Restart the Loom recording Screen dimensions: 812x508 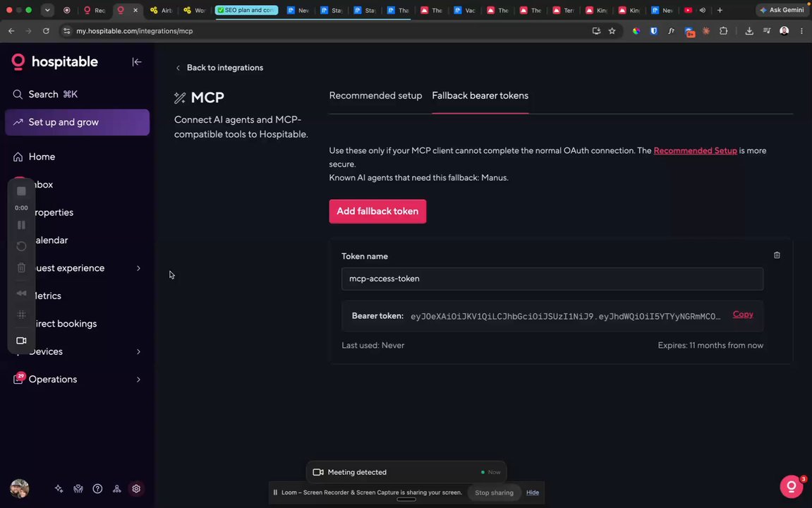[x=21, y=246]
